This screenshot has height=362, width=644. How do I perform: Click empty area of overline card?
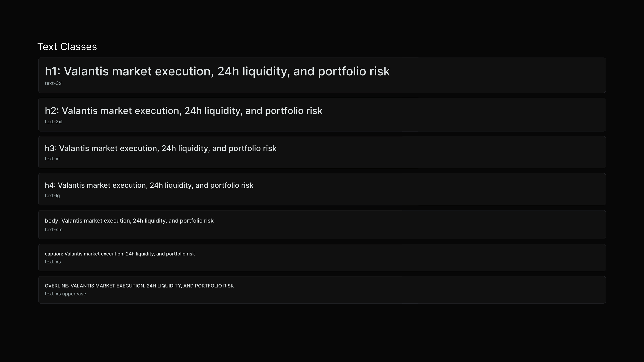pos(420,290)
